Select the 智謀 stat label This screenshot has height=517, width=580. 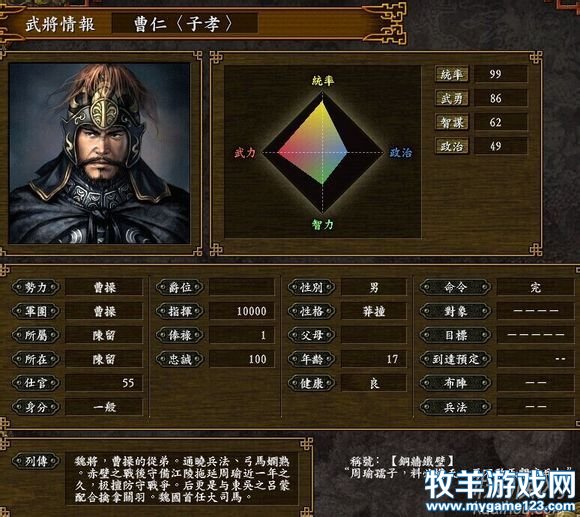(452, 122)
